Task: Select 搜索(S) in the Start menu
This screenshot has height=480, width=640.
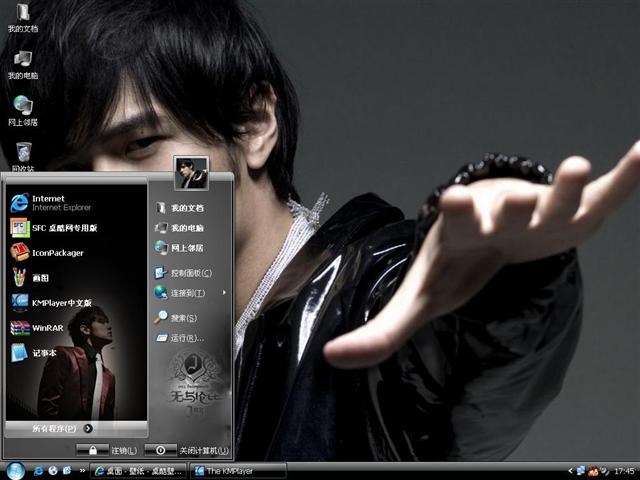Action: 180,318
